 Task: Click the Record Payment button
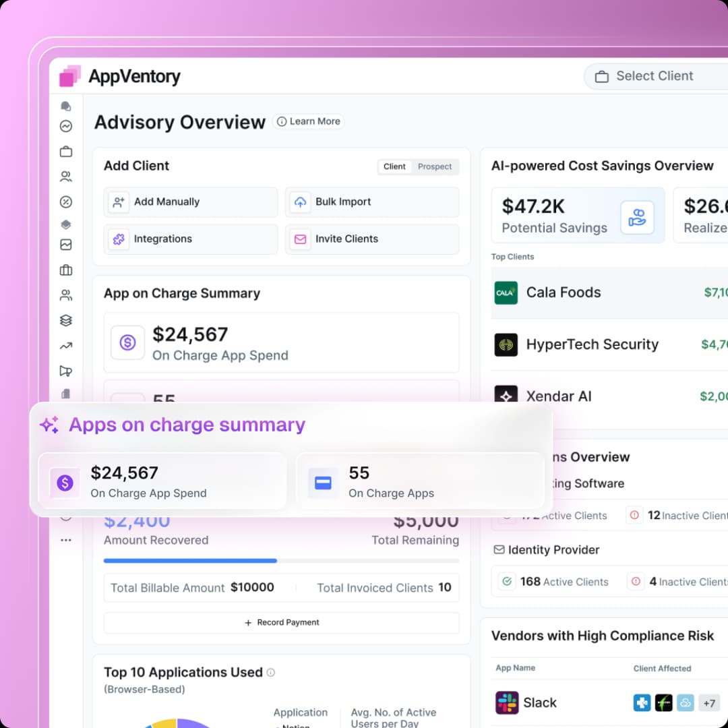281,623
